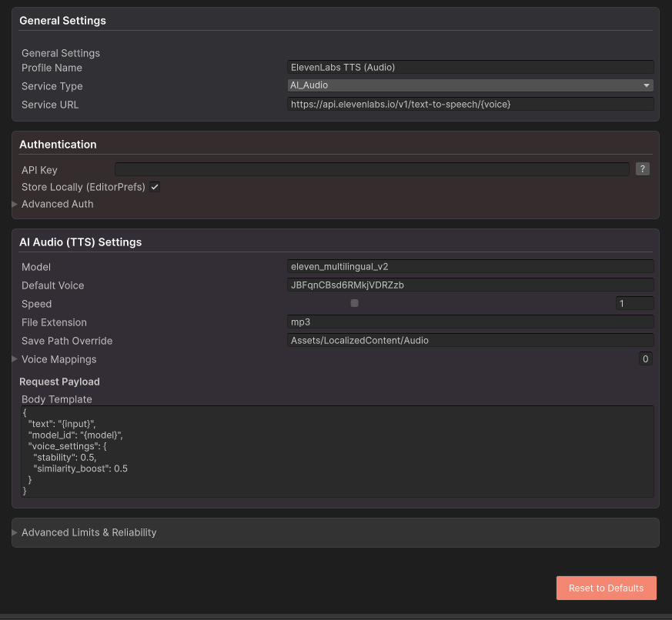Click the Profile Name input field
Viewport: 672px width, 620px height.
tap(470, 67)
